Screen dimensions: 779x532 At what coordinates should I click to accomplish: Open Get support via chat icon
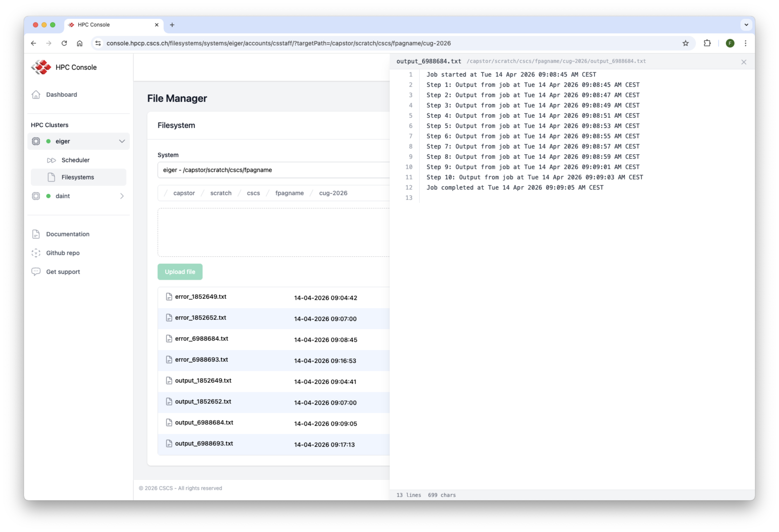point(36,272)
